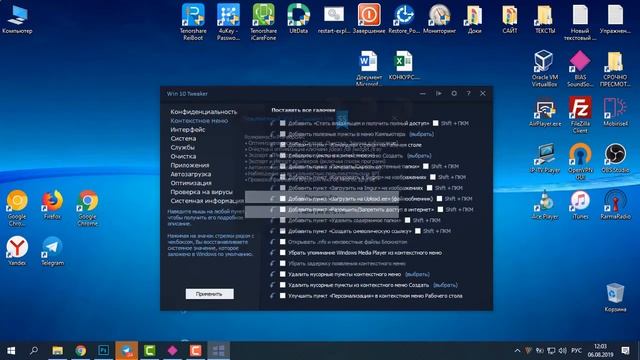Open Tenorshare iCareFone desktop shortcut

point(263,22)
